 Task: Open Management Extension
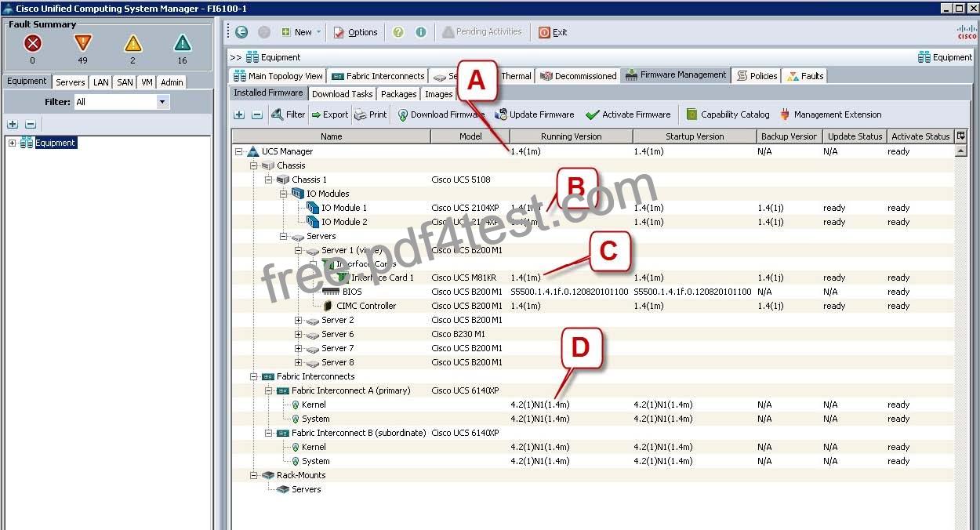coord(830,114)
